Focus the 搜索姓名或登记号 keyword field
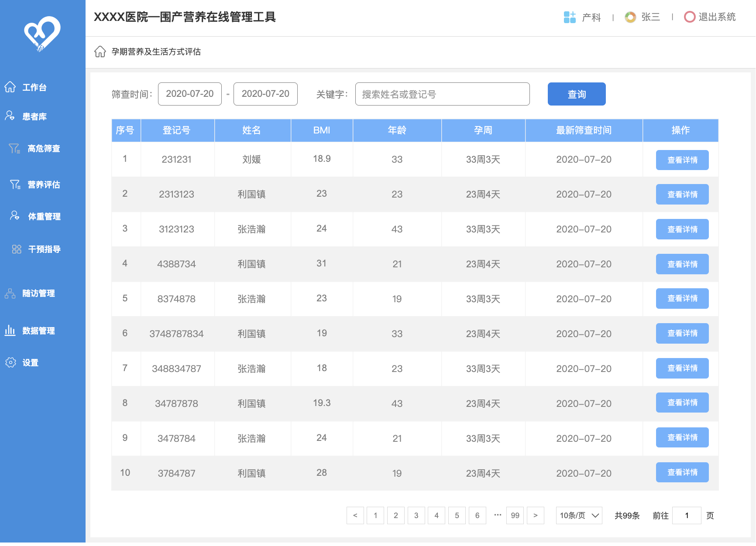This screenshot has height=546, width=756. point(443,94)
